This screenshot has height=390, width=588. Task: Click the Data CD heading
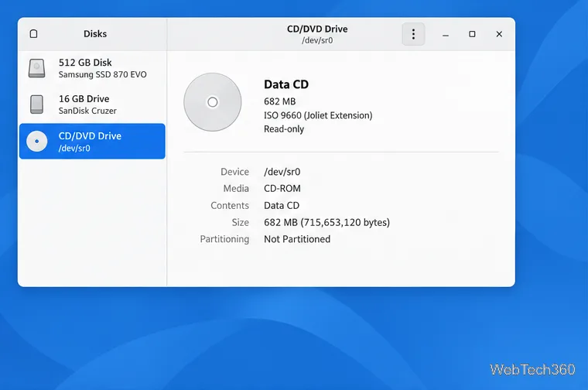286,84
